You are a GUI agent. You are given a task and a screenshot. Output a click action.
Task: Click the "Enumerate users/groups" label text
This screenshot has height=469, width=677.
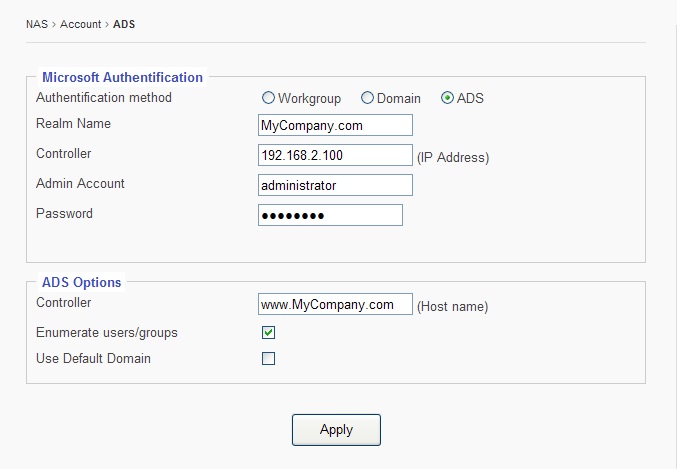click(107, 333)
